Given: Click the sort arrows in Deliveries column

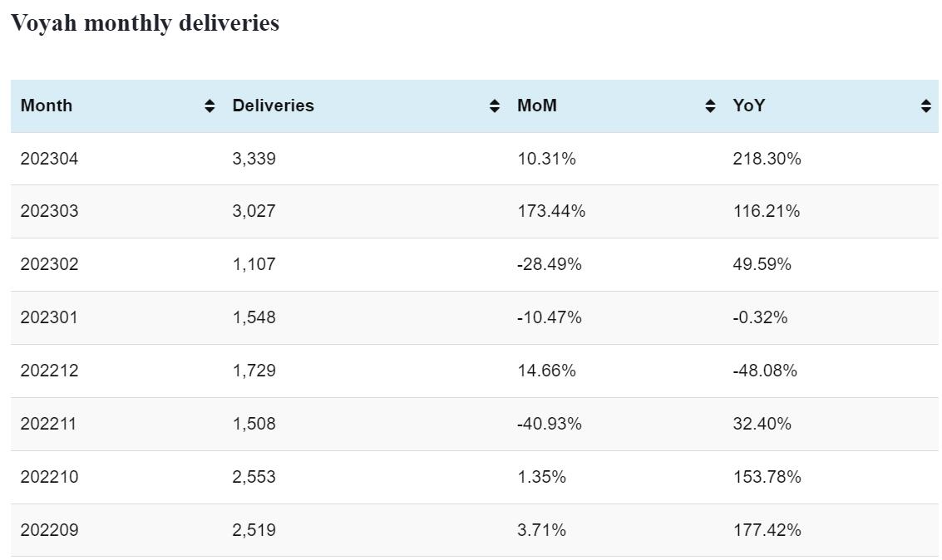Looking at the screenshot, I should [x=495, y=106].
